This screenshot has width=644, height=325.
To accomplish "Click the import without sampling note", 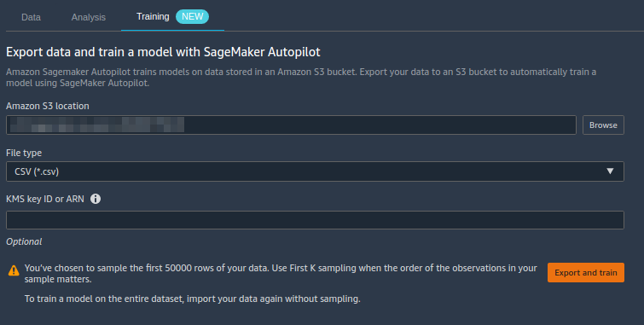I will [192, 299].
